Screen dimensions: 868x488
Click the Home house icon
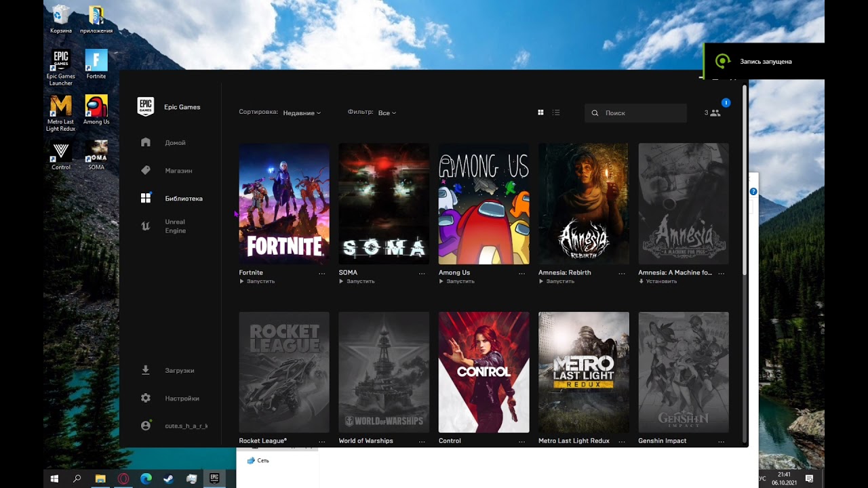(x=145, y=142)
